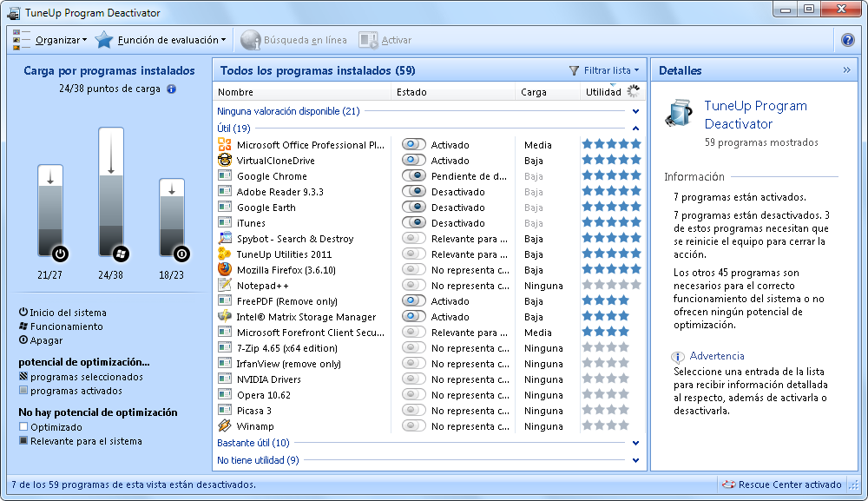Click the Winamp program icon
868x501 pixels.
225,426
